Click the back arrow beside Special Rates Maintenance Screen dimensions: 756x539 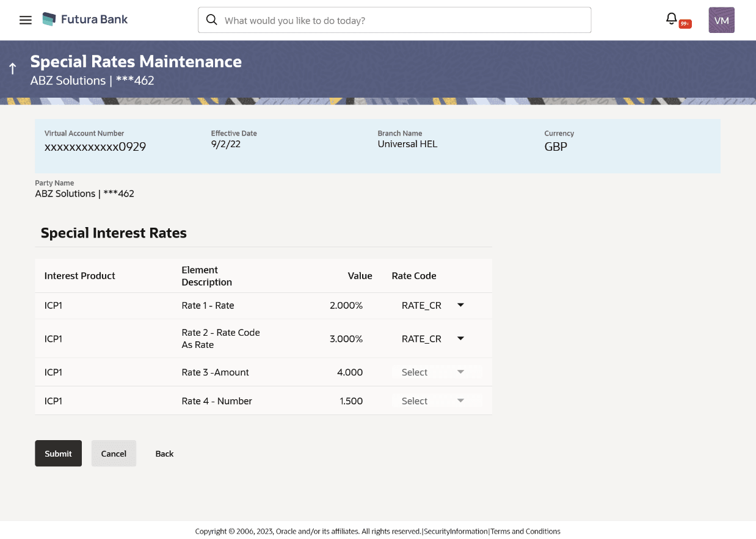(13, 69)
